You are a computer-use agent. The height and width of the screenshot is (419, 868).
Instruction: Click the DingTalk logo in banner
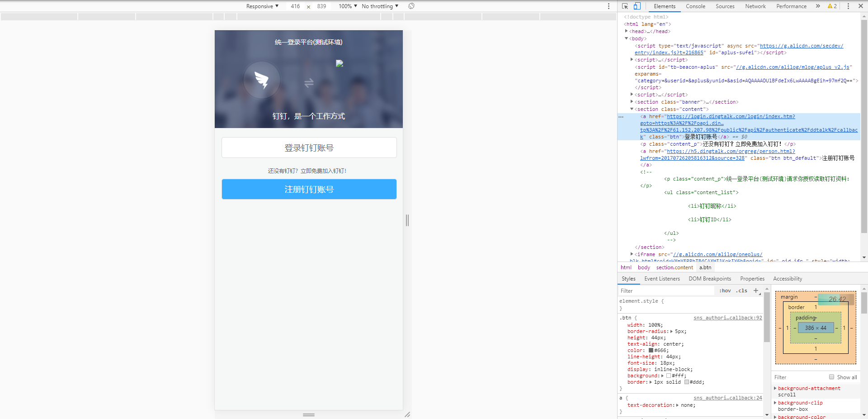[262, 80]
